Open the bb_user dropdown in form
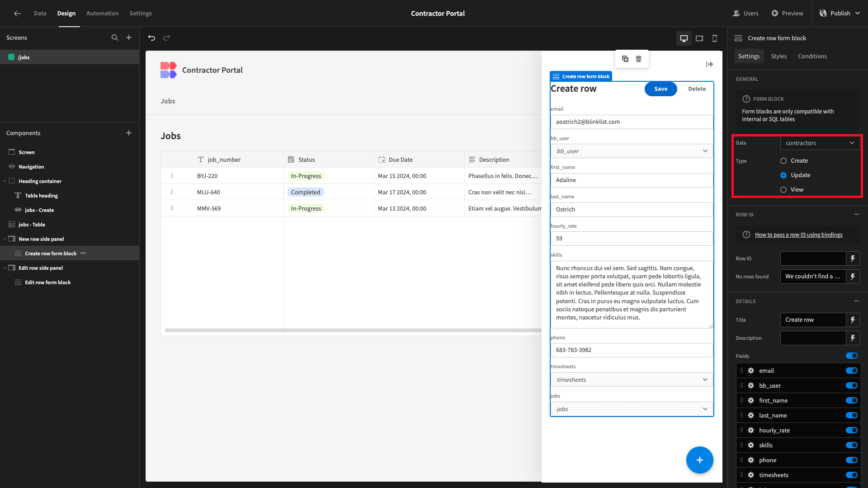 632,151
